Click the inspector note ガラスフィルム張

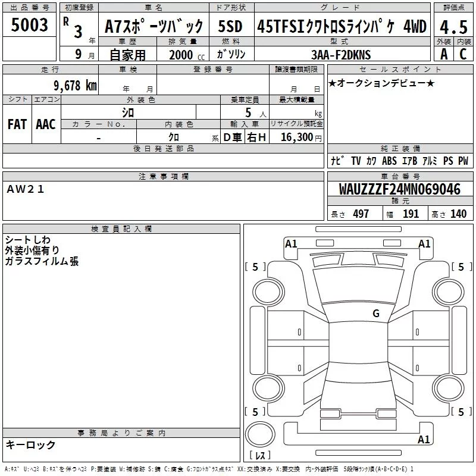tap(42, 261)
